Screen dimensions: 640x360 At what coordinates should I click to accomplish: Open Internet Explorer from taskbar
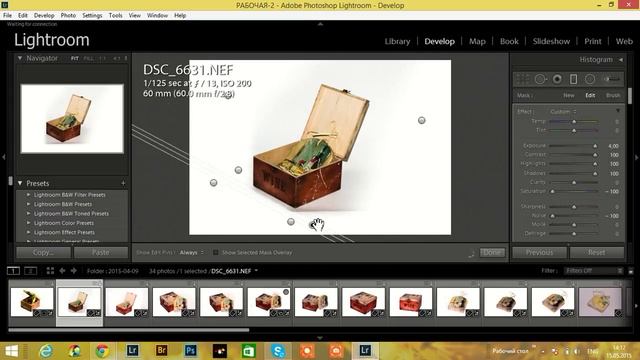[x=46, y=351]
